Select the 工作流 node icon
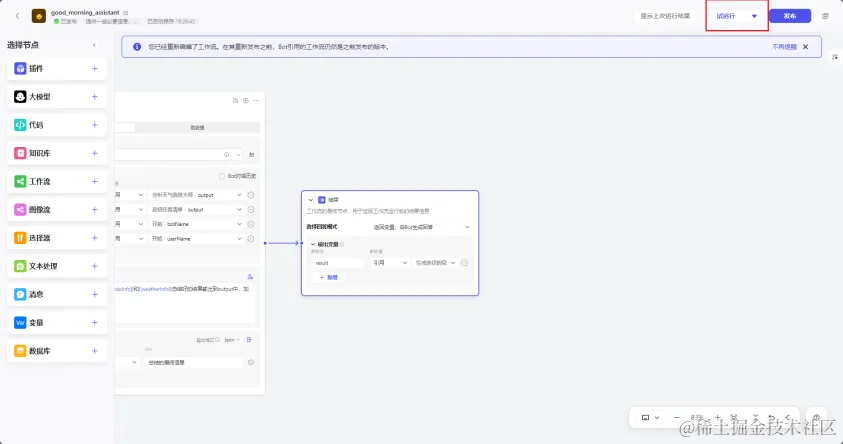Image resolution: width=843 pixels, height=444 pixels. coord(20,181)
